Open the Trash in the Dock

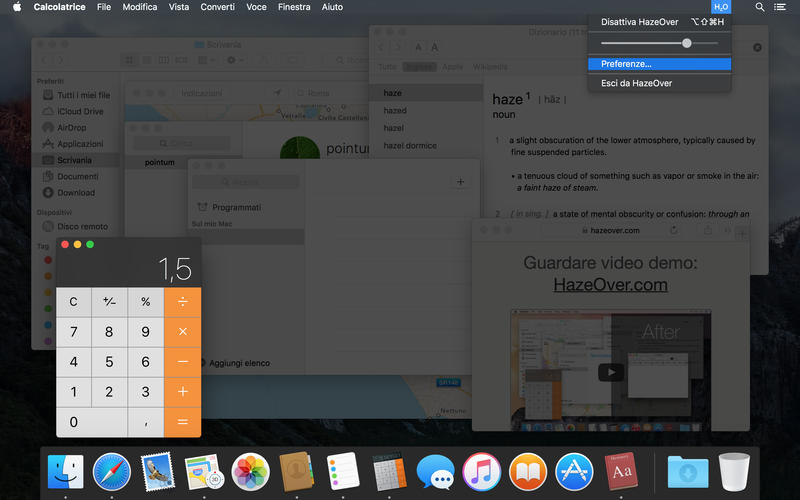(x=734, y=472)
